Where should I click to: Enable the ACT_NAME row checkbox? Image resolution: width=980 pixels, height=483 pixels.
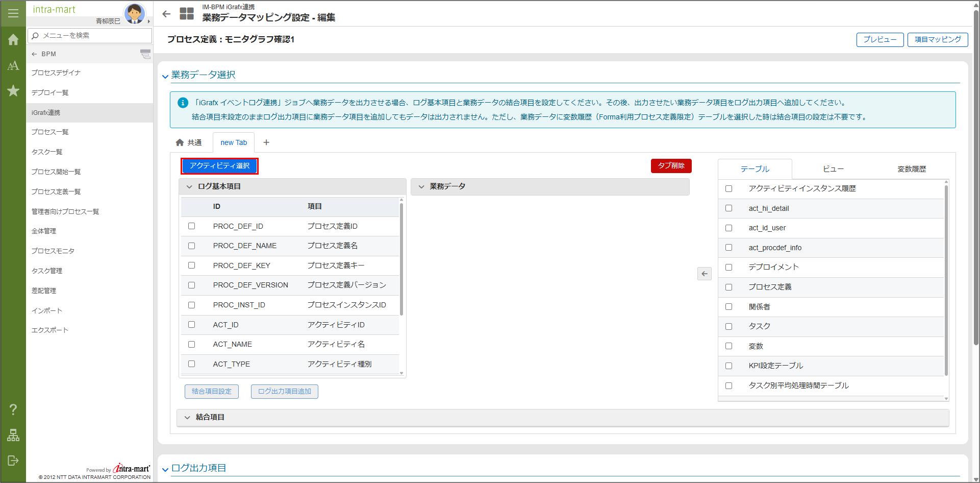[x=192, y=345]
